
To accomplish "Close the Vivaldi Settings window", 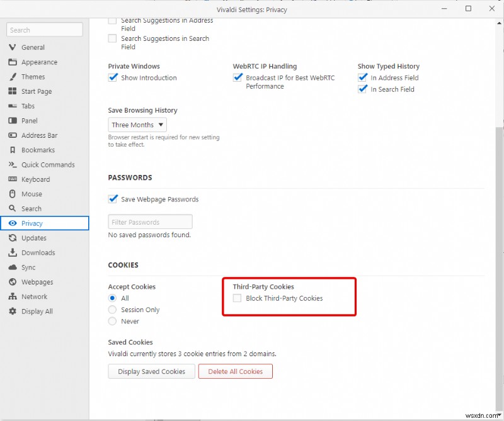I will [x=492, y=9].
